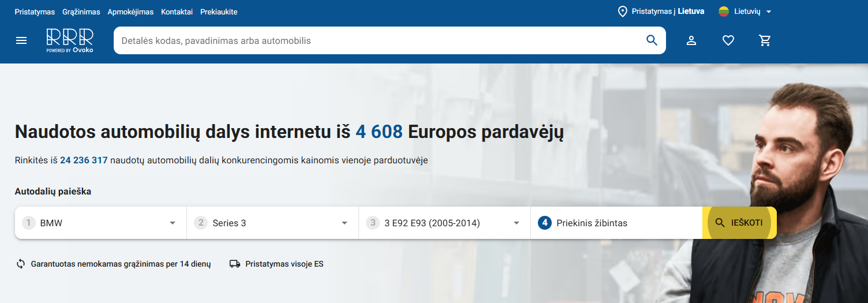868x303 pixels.
Task: Open the Apmokėjimas menu link
Action: click(130, 12)
